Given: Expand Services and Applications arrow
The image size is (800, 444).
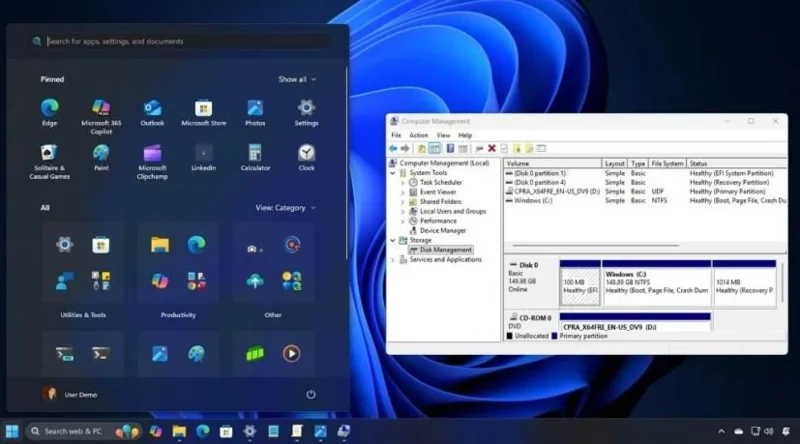Looking at the screenshot, I should [x=393, y=260].
